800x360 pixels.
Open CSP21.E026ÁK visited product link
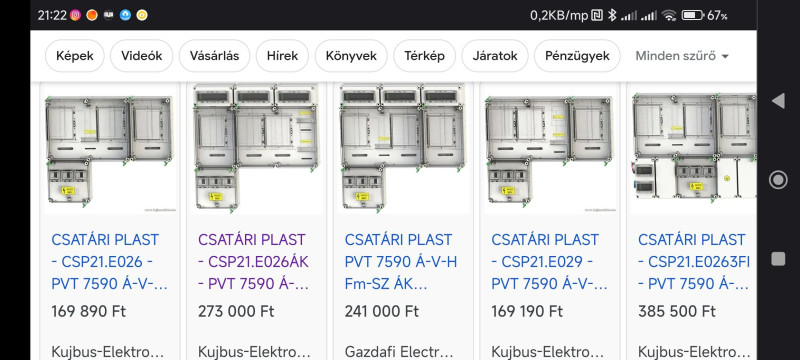point(254,262)
